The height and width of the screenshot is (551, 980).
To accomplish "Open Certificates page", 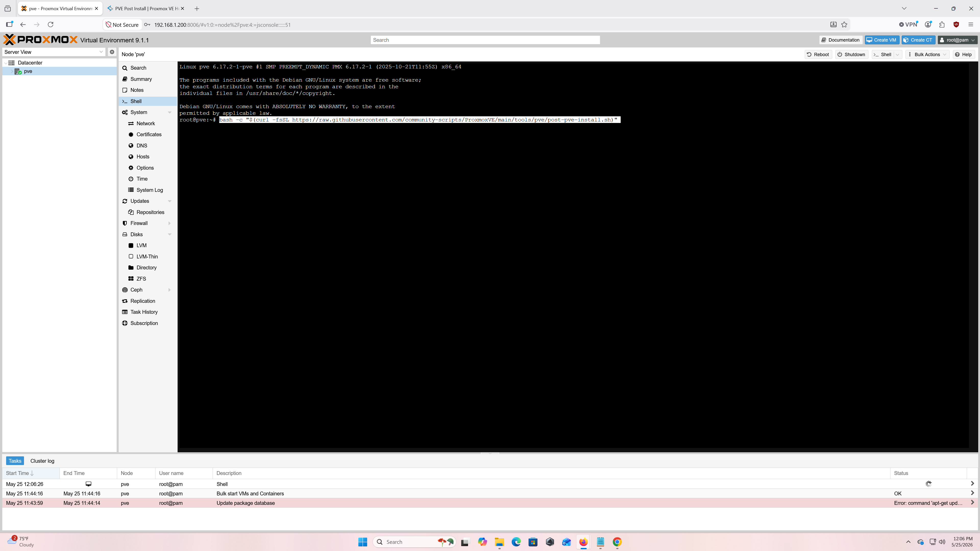I will (149, 135).
